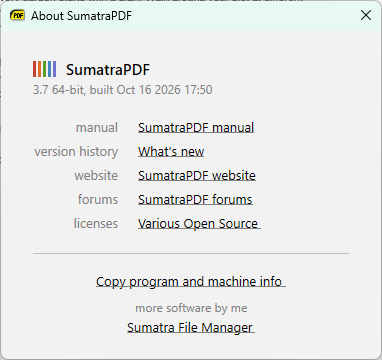Click the 'forums' label
382x360 pixels.
[98, 200]
